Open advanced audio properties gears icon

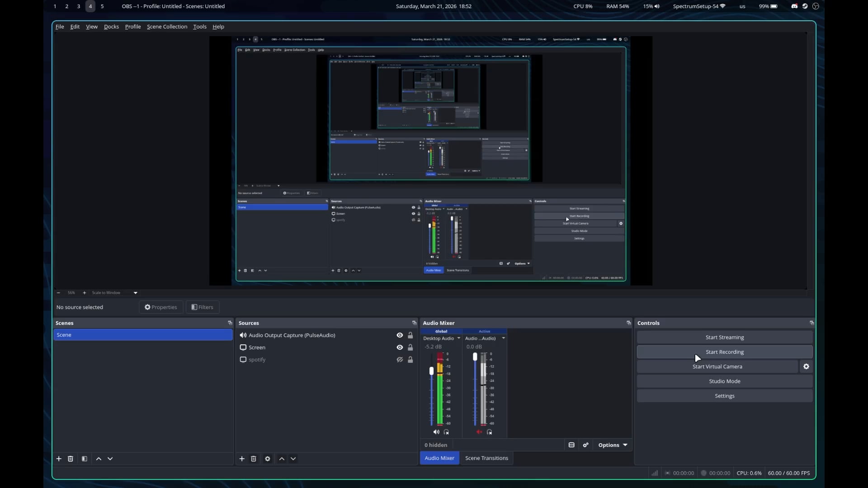[x=585, y=445]
